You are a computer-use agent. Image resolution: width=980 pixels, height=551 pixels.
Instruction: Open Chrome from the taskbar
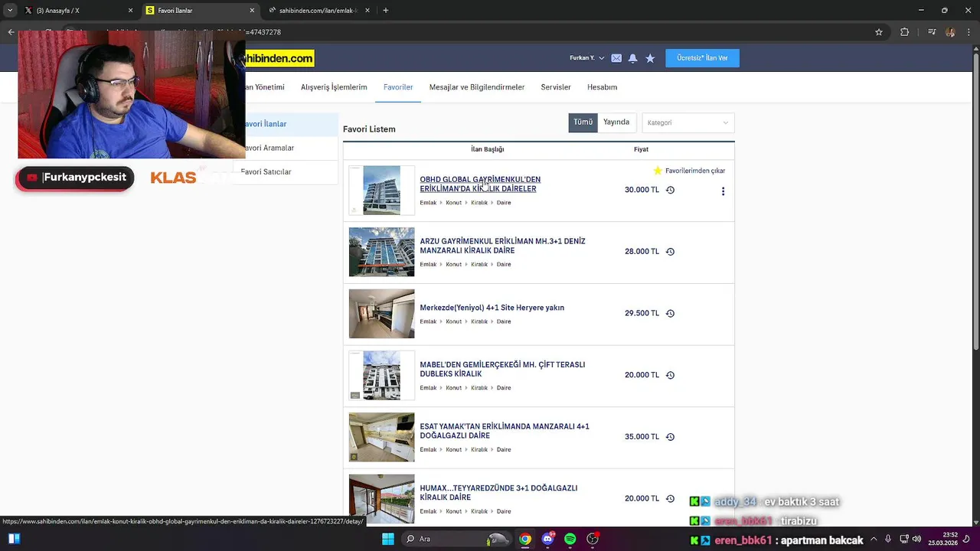pyautogui.click(x=525, y=539)
